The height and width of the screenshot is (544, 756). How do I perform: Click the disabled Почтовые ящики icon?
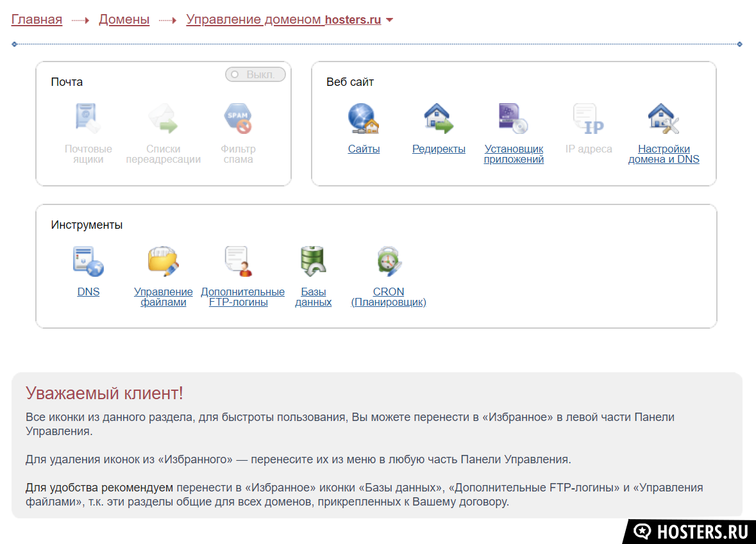[88, 119]
